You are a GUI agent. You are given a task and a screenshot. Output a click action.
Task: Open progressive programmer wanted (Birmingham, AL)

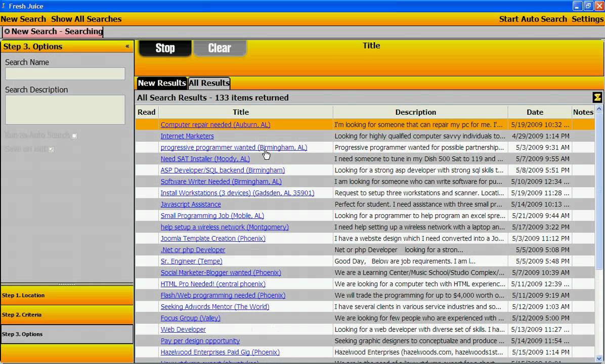coord(234,147)
